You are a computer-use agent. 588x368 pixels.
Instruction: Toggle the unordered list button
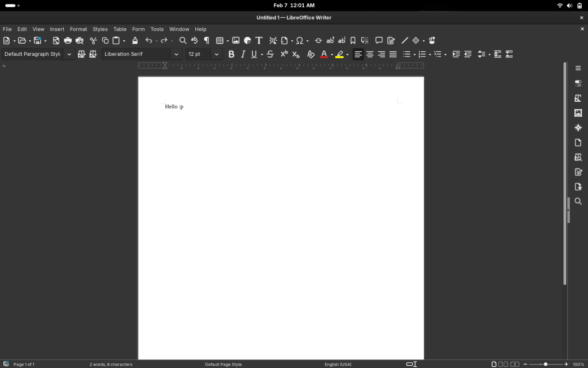pos(408,54)
